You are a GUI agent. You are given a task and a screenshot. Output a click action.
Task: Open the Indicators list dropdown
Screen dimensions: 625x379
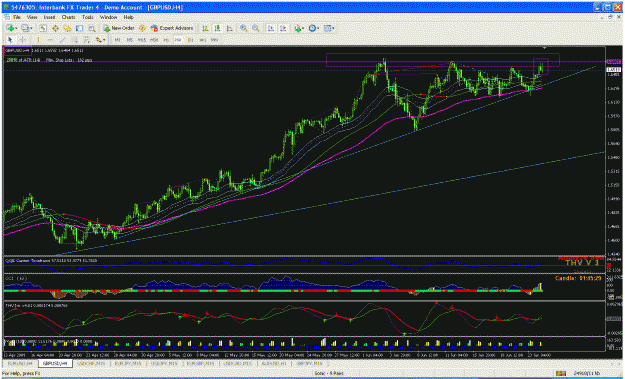298,28
